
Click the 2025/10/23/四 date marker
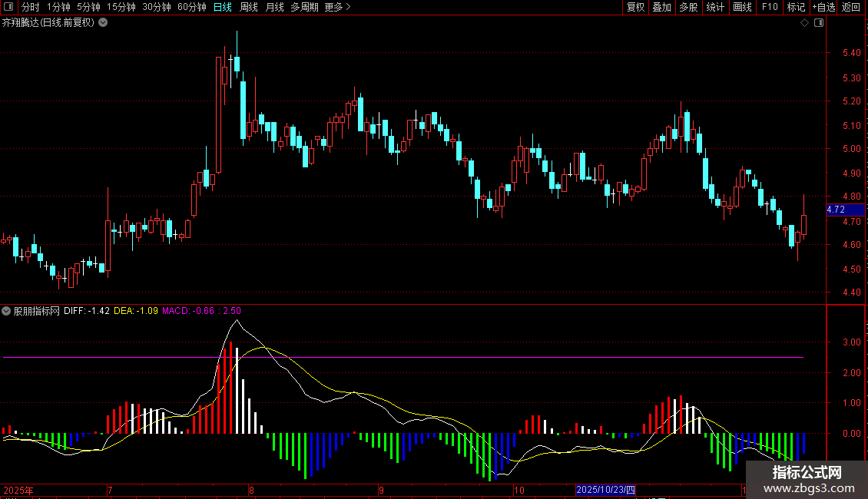click(x=605, y=490)
